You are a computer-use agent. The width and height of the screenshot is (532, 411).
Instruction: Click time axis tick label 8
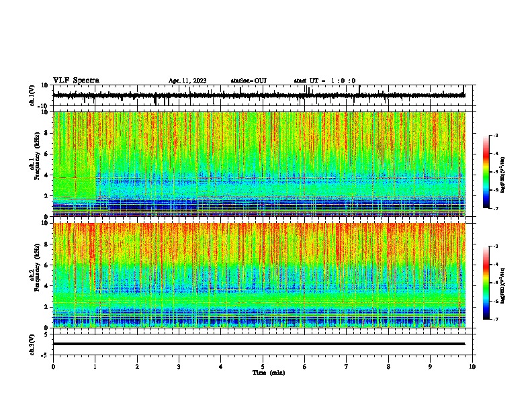point(388,367)
